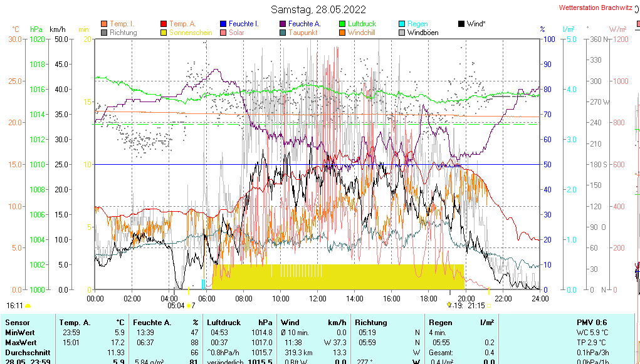Click the red Temp. A. legend square

click(x=164, y=24)
